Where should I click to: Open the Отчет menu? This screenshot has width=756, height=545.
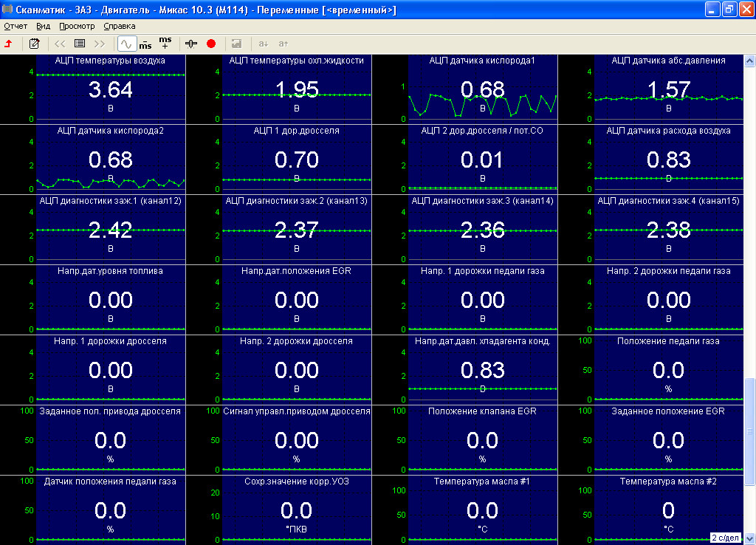click(x=16, y=26)
